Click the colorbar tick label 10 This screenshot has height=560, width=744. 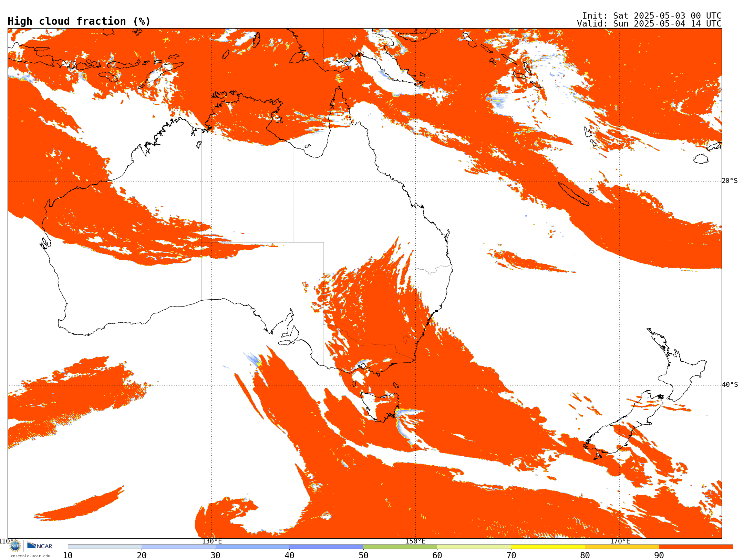tap(68, 556)
